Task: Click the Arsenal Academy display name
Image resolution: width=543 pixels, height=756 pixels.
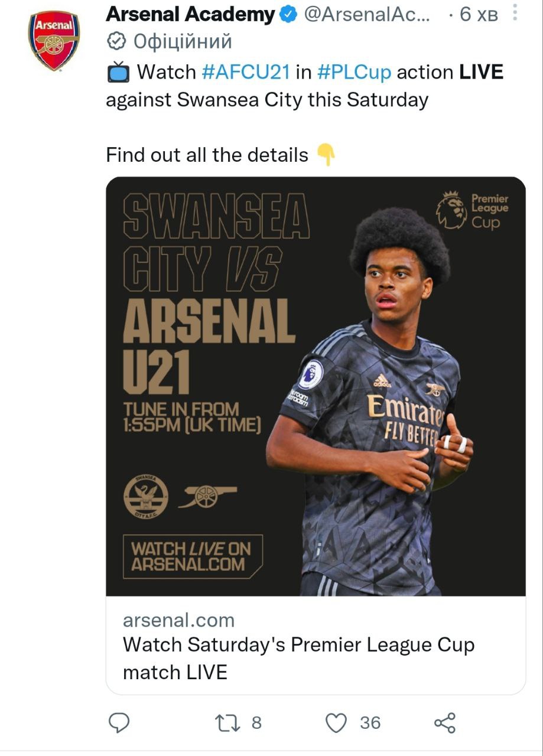Action: (x=190, y=15)
